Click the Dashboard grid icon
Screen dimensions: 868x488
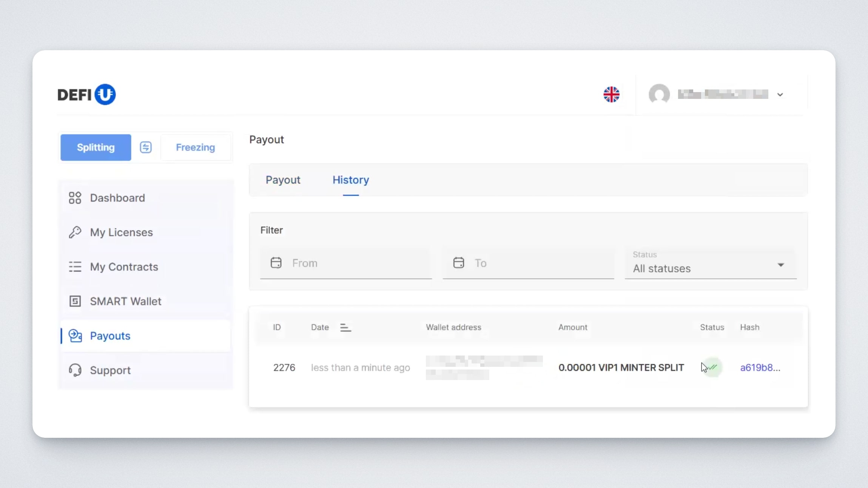(x=75, y=198)
